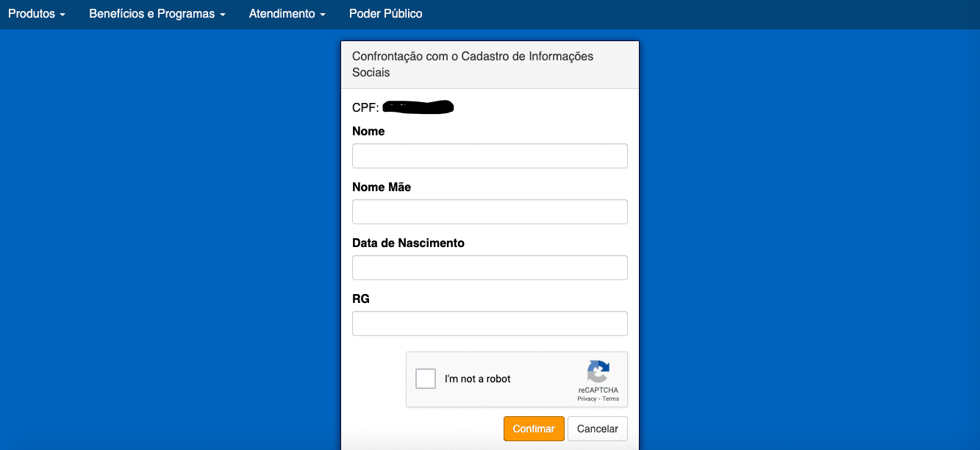Check the "I'm not a robot" box

[426, 379]
